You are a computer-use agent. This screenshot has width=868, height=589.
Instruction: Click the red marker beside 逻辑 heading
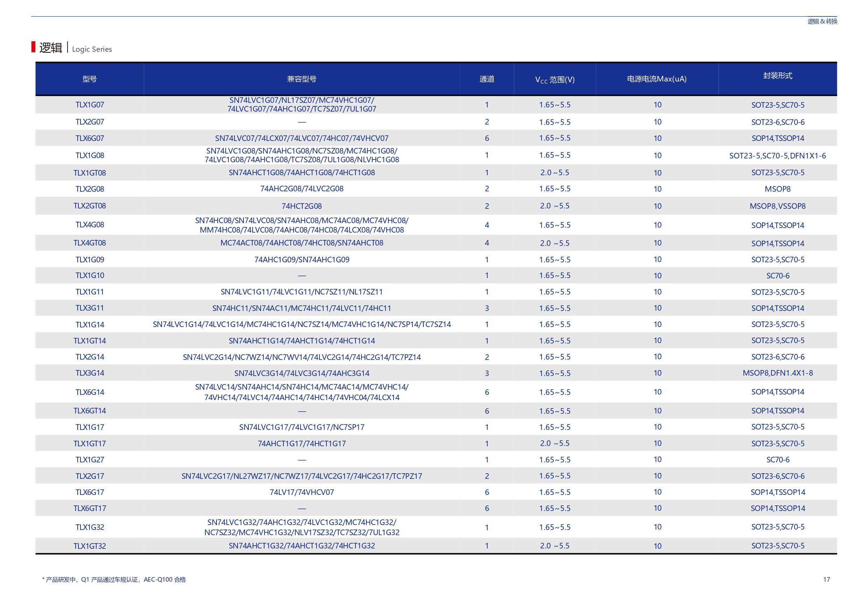point(33,47)
